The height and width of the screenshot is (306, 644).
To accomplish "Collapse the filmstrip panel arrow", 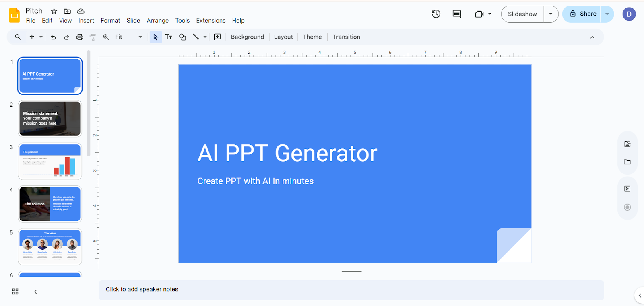I will pyautogui.click(x=35, y=292).
